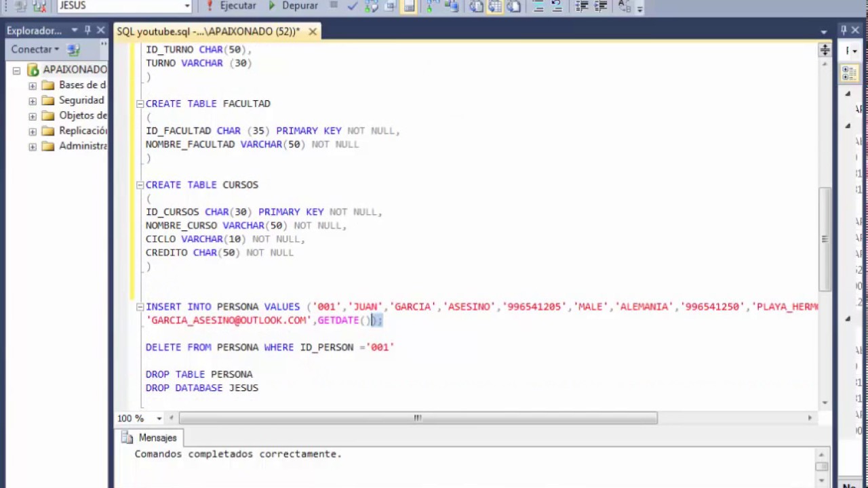868x488 pixels.
Task: Click the increase indent icon
Action: coord(601,6)
